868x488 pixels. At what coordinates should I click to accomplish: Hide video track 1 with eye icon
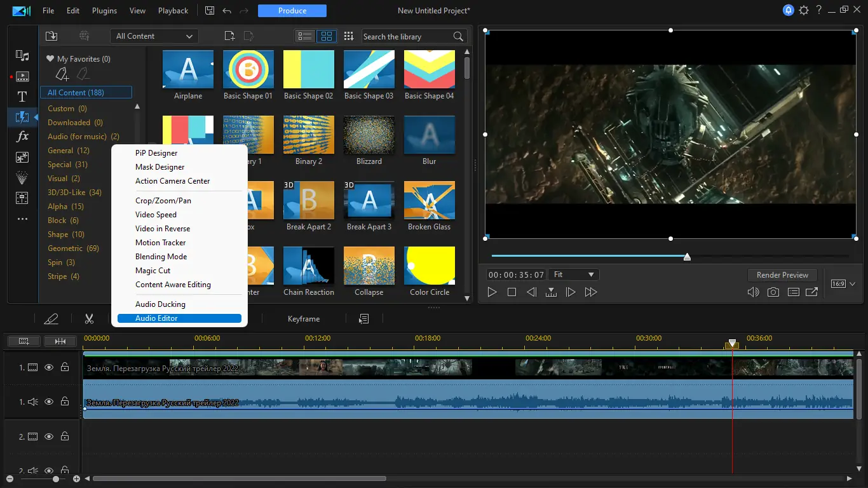click(49, 367)
